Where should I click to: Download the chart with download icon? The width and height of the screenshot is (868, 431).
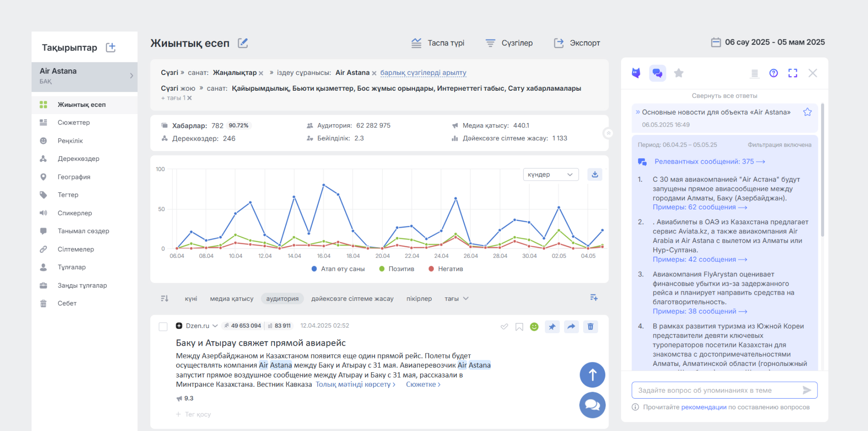pos(595,174)
